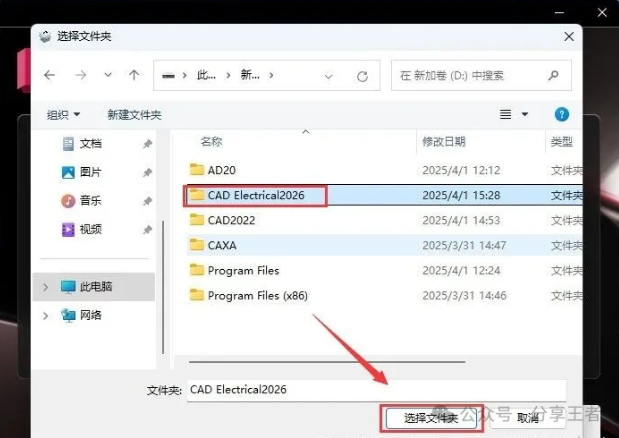Go back using the left arrow
The image size is (619, 438).
49,75
